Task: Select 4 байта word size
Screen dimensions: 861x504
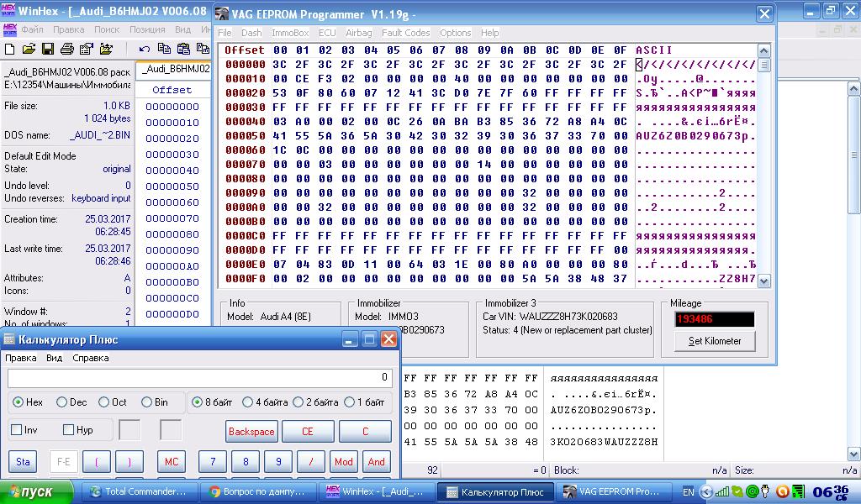Action: (x=248, y=402)
